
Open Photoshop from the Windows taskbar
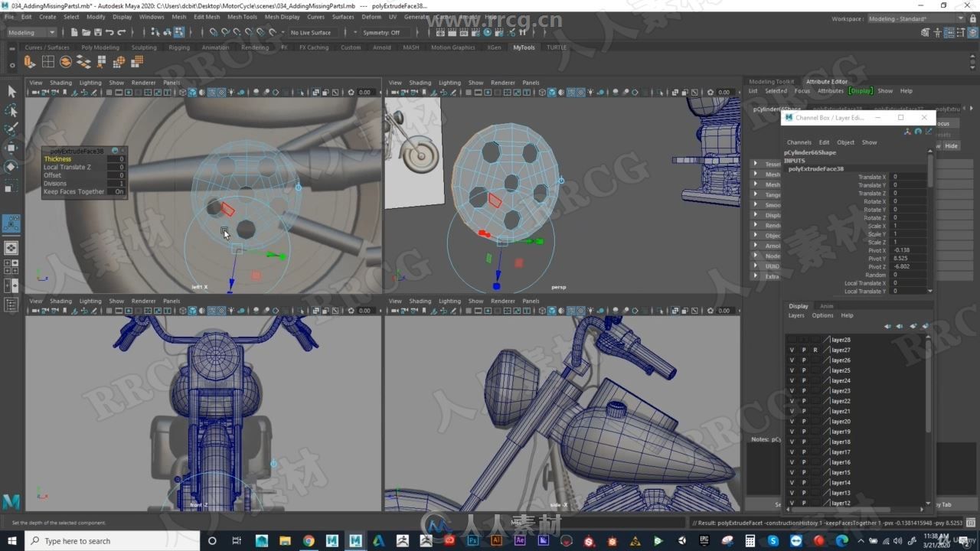(x=472, y=541)
